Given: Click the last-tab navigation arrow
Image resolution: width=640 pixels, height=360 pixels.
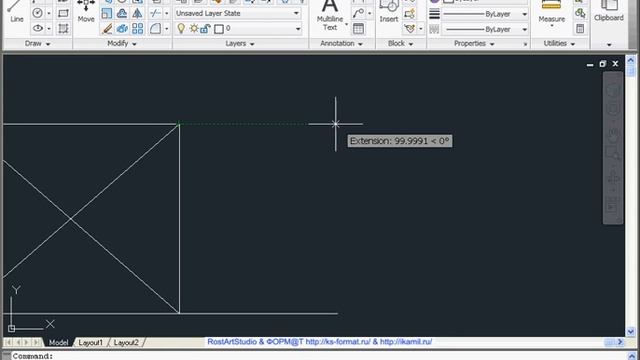Looking at the screenshot, I should point(36,342).
